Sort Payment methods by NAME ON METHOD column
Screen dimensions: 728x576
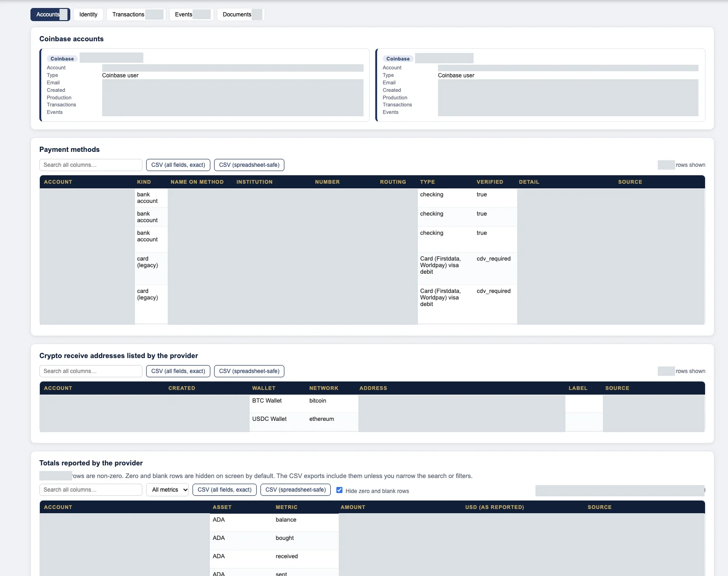(197, 182)
